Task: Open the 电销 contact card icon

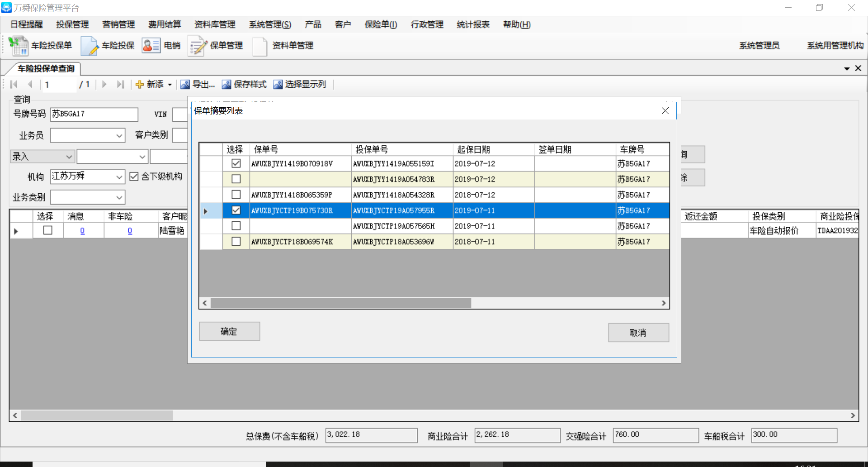Action: pyautogui.click(x=151, y=46)
